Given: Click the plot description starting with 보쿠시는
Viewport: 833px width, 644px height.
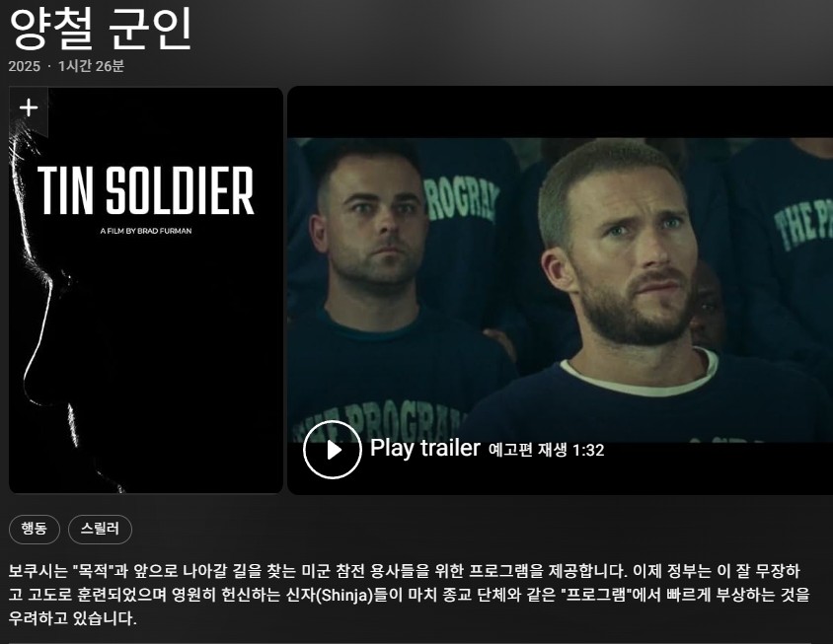Looking at the screenshot, I should click(x=409, y=595).
